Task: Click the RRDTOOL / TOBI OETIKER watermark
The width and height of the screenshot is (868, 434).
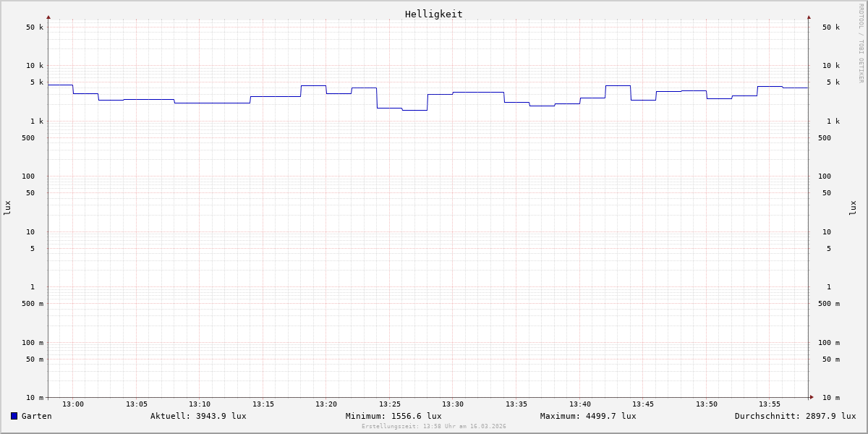Action: 861,43
